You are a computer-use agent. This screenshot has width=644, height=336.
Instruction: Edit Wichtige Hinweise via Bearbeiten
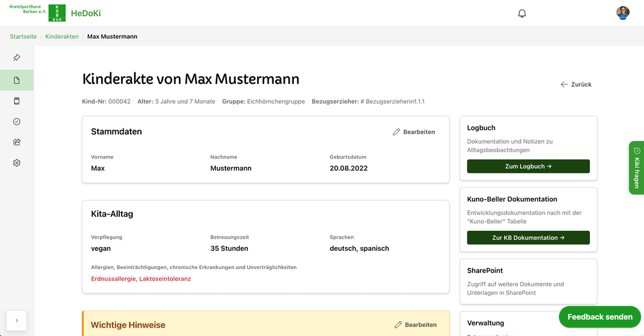[415, 325]
